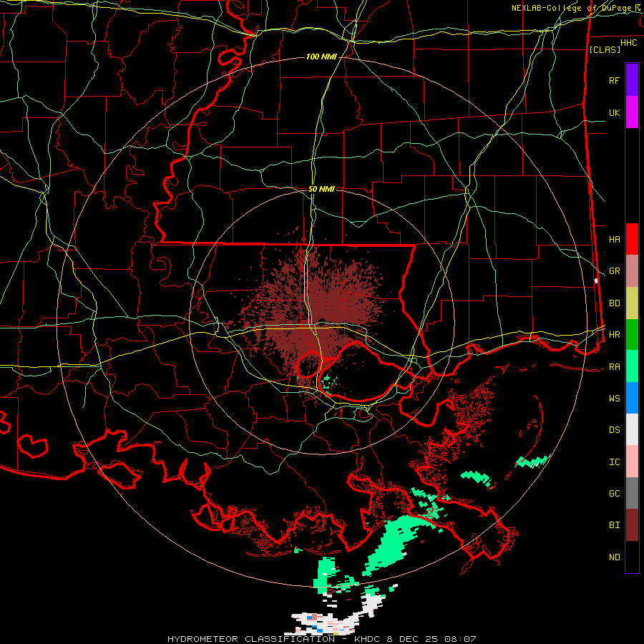
Task: Click the 100 NMI range ring label
Action: pos(321,57)
